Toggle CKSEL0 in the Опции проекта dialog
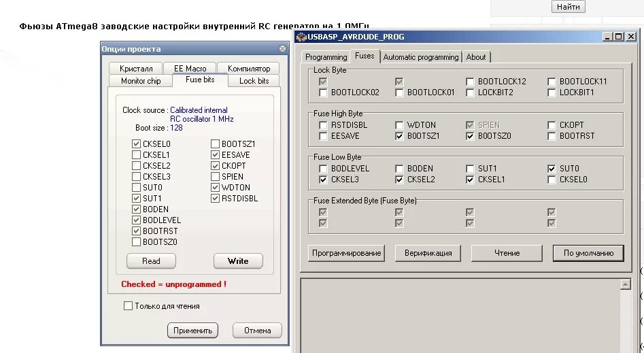Viewport: 644px width, 353px height. pyautogui.click(x=137, y=144)
